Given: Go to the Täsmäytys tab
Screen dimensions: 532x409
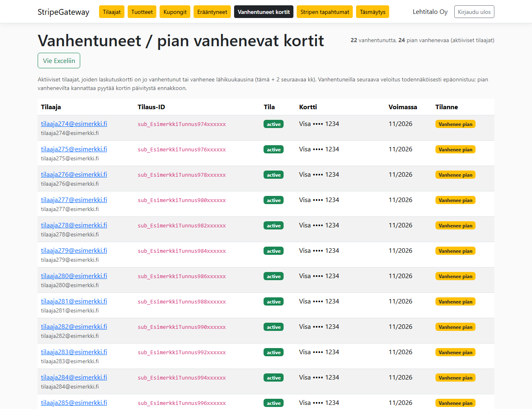Looking at the screenshot, I should point(373,12).
